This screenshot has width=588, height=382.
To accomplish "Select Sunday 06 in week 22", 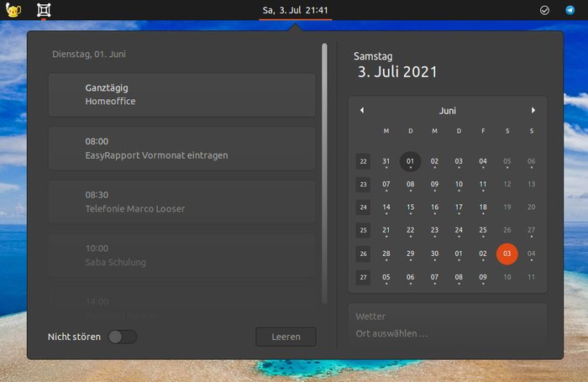I will pyautogui.click(x=532, y=161).
